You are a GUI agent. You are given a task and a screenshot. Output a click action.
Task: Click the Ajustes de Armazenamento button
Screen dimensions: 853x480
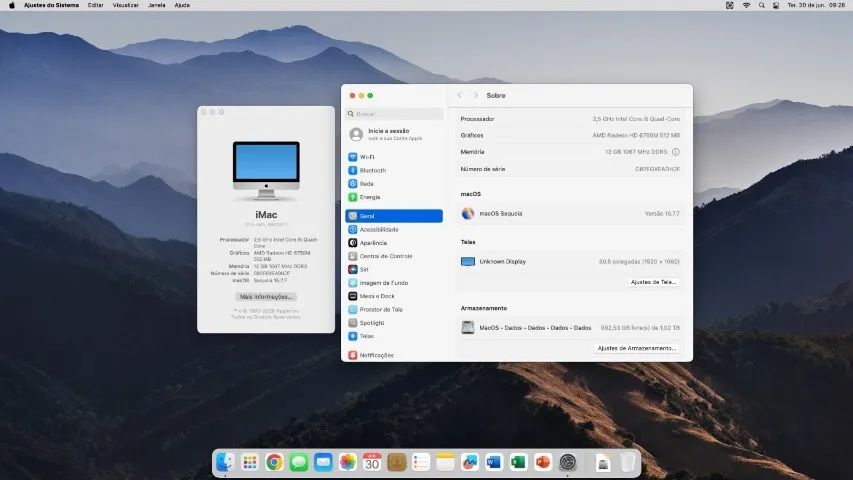[636, 348]
